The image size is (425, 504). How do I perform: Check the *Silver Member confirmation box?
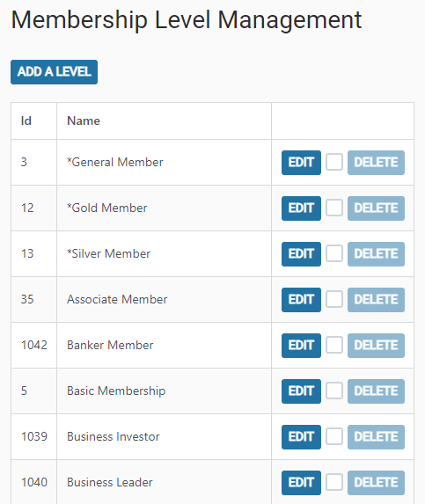pos(334,253)
